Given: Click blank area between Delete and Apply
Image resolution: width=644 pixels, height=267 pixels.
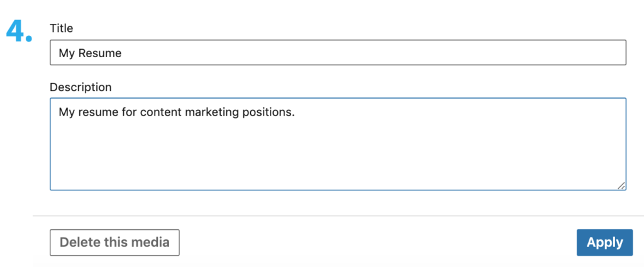Looking at the screenshot, I should point(377,242).
